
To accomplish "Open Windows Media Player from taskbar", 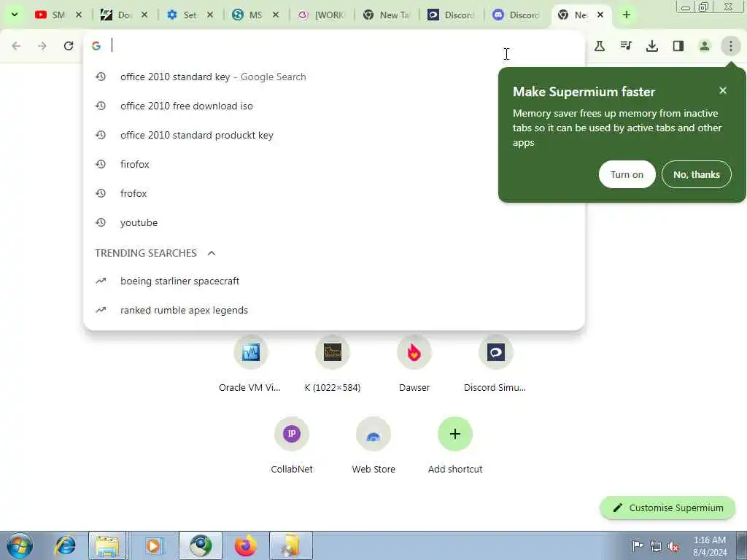I will pos(154,545).
